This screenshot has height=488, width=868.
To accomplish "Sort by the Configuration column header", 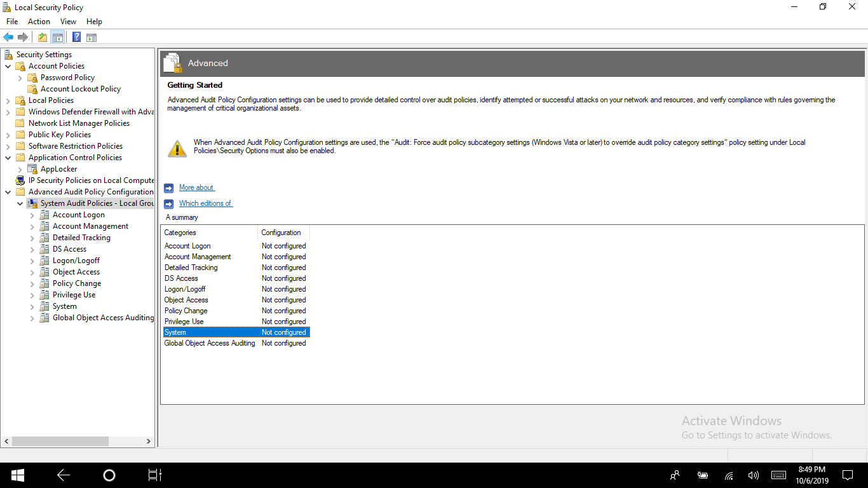I will coord(283,233).
